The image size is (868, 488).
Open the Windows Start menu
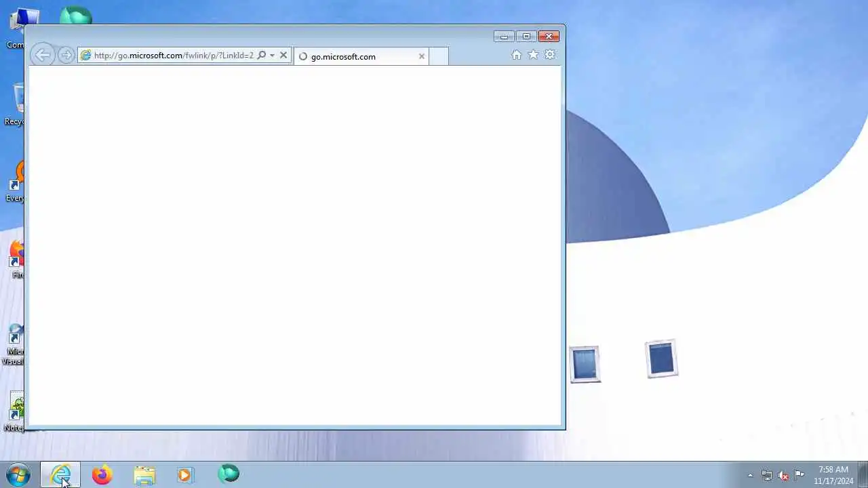click(18, 474)
